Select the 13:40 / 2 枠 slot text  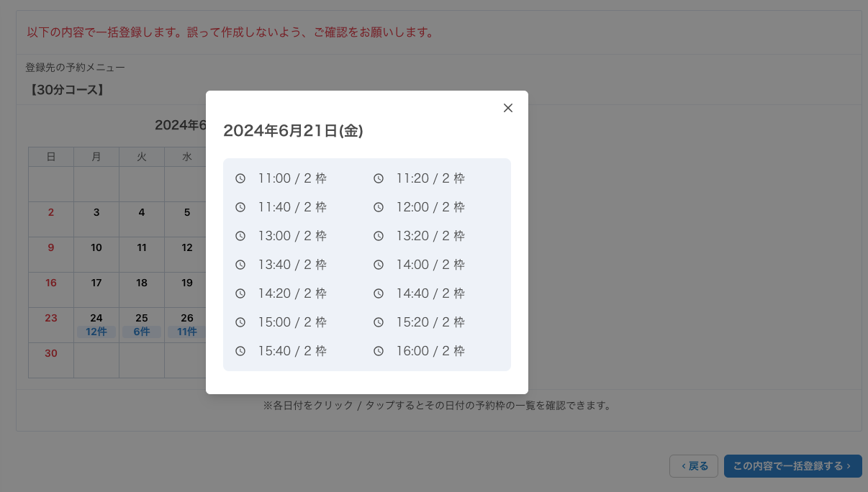(x=292, y=265)
